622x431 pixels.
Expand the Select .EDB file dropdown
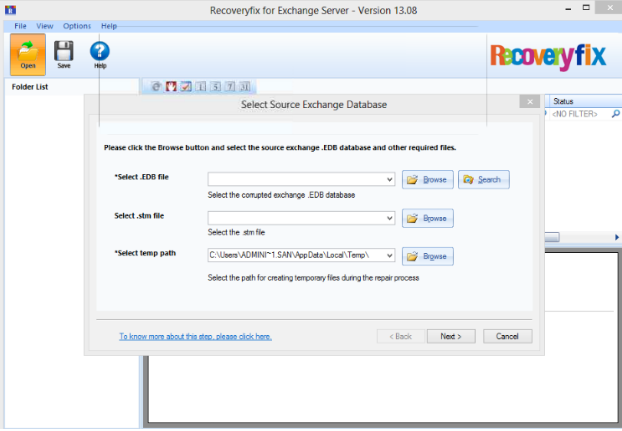tap(390, 180)
